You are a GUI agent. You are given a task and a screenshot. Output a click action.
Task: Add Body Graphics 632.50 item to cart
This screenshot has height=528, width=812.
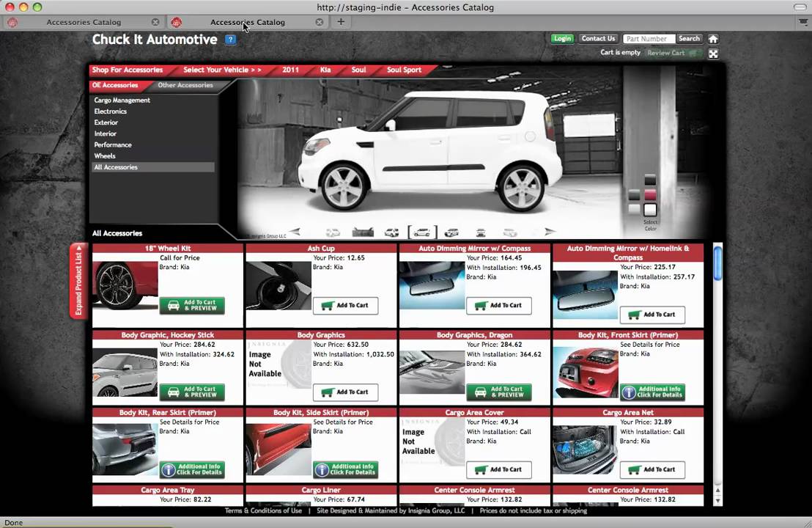click(345, 392)
